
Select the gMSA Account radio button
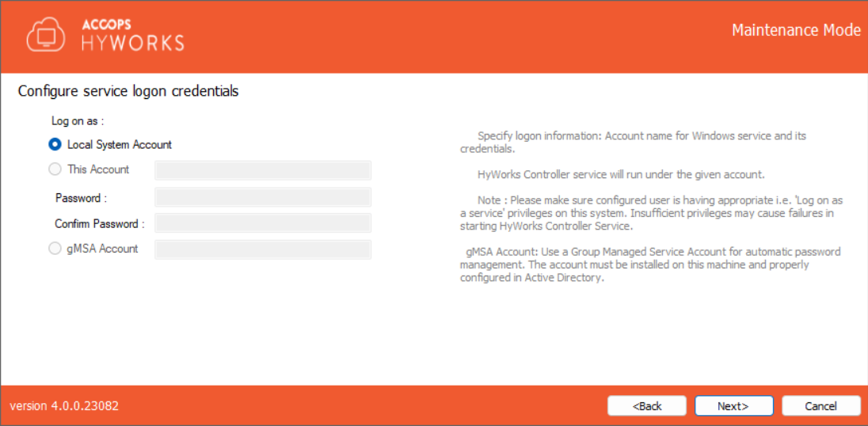[55, 249]
